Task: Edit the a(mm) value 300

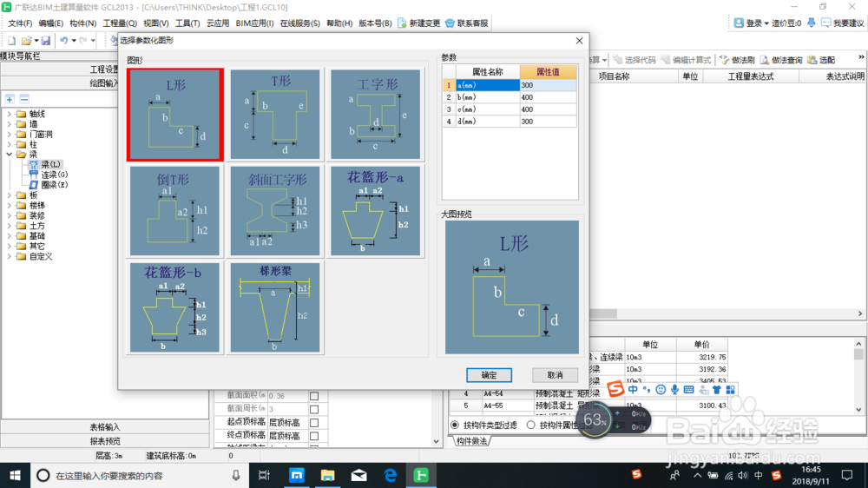Action: coord(548,85)
